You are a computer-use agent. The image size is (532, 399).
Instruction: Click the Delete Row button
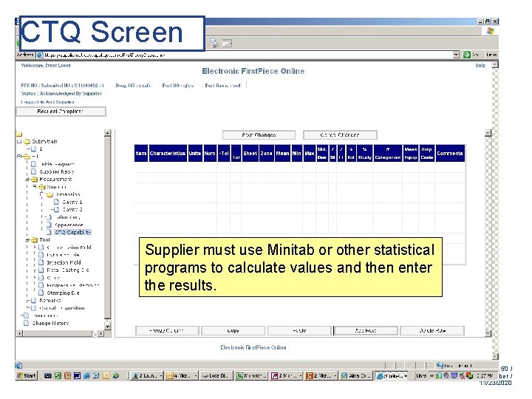432,330
